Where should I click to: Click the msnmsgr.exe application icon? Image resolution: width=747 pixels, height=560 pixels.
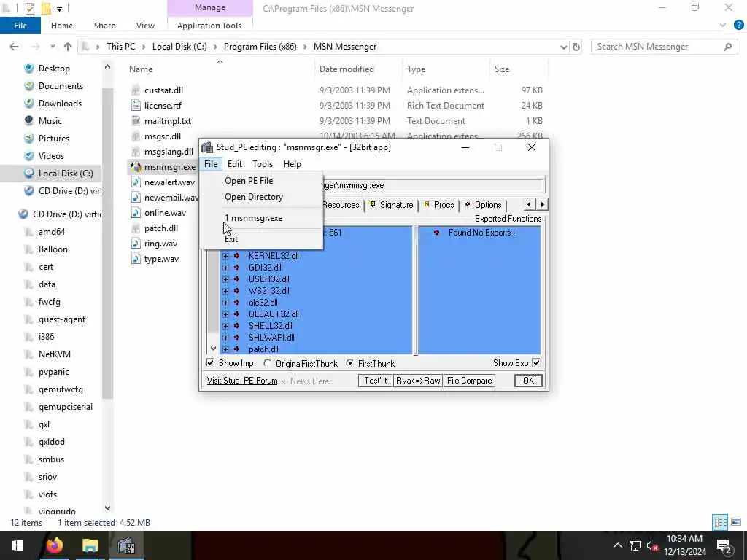coord(136,167)
